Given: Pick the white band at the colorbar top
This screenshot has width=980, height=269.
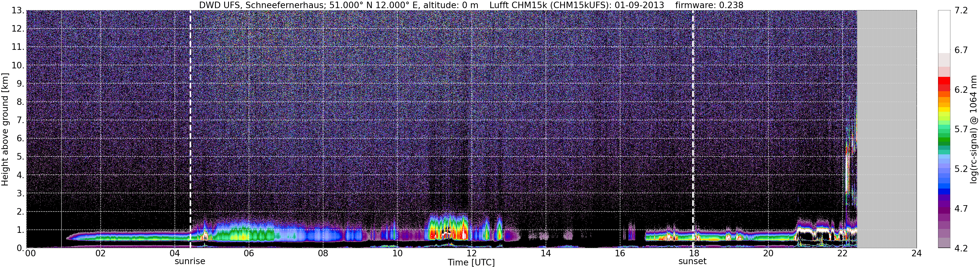Looking at the screenshot, I should (944, 32).
